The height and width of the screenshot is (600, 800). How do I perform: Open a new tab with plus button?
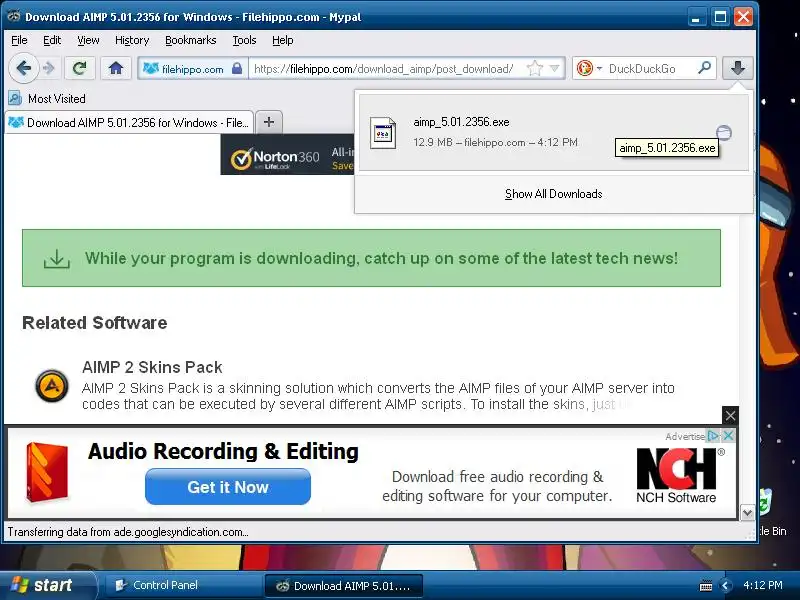click(x=269, y=122)
